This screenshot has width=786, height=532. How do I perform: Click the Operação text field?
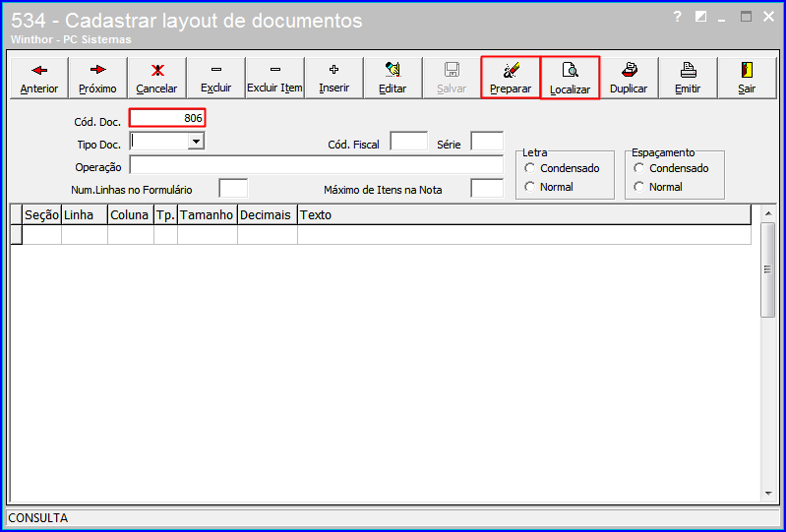click(317, 165)
